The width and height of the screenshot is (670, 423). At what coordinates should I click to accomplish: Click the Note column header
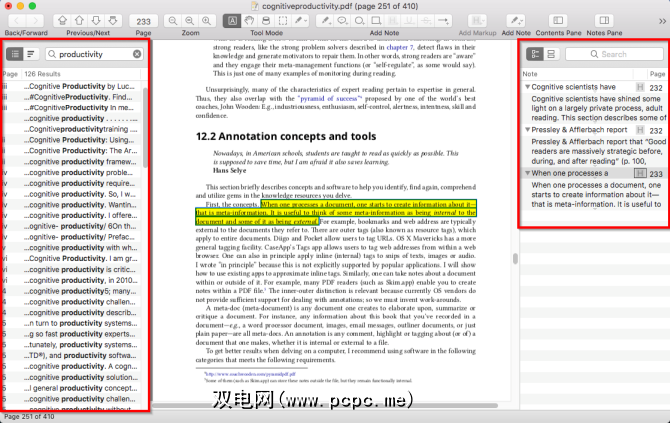577,74
